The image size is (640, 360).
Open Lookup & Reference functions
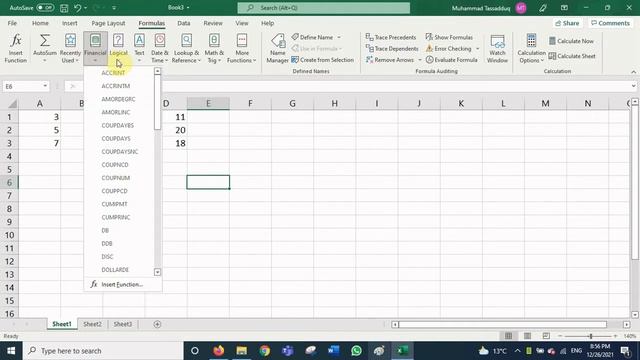[x=186, y=48]
